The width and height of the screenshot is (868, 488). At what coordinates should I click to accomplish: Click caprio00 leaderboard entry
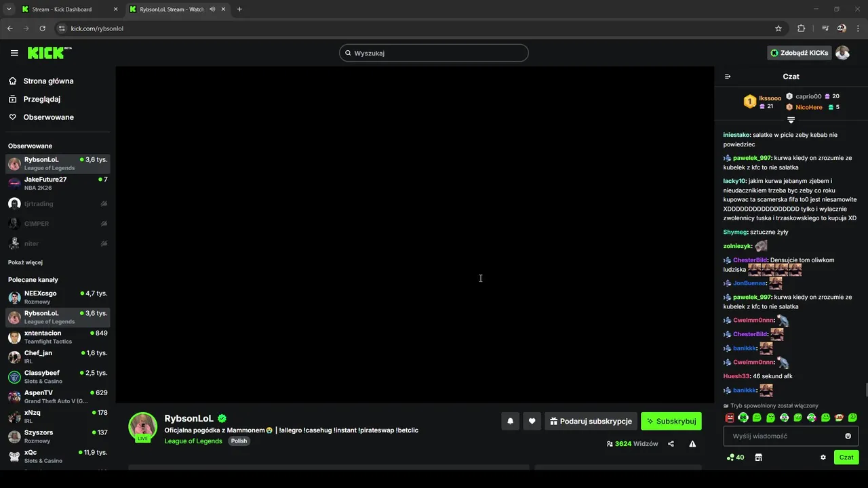pos(812,96)
